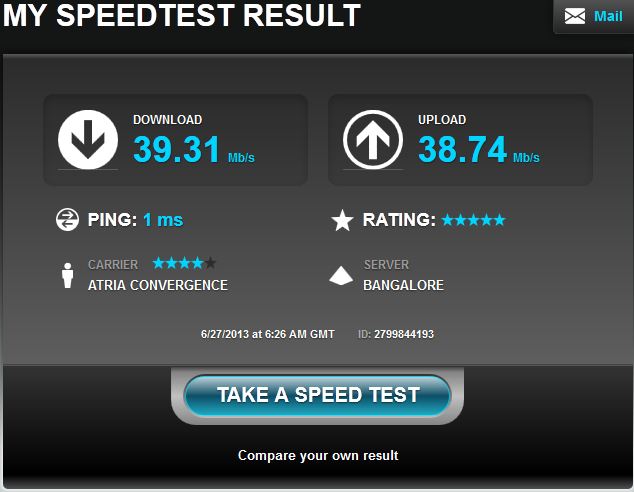Click the five blue rating stars
The image size is (634, 492).
pyautogui.click(x=473, y=220)
